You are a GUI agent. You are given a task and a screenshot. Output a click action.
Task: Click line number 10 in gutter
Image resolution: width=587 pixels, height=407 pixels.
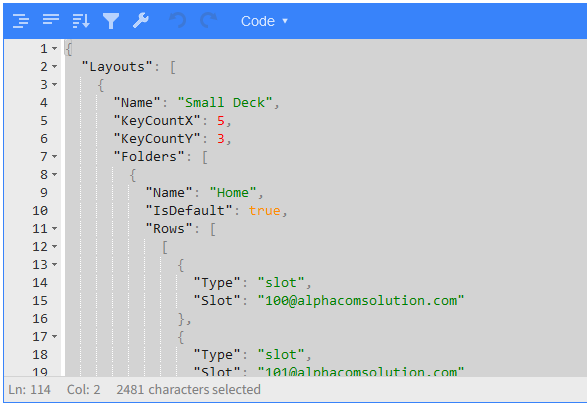coord(40,210)
